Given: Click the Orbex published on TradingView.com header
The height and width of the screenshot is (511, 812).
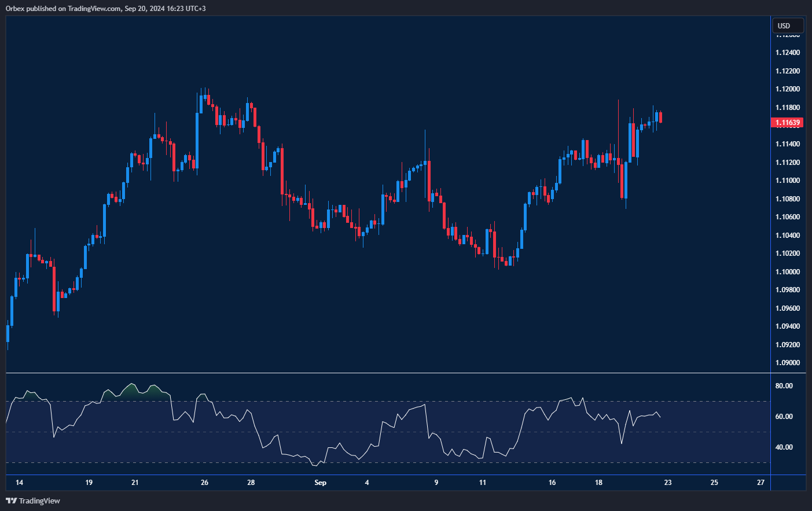Looking at the screenshot, I should point(105,8).
